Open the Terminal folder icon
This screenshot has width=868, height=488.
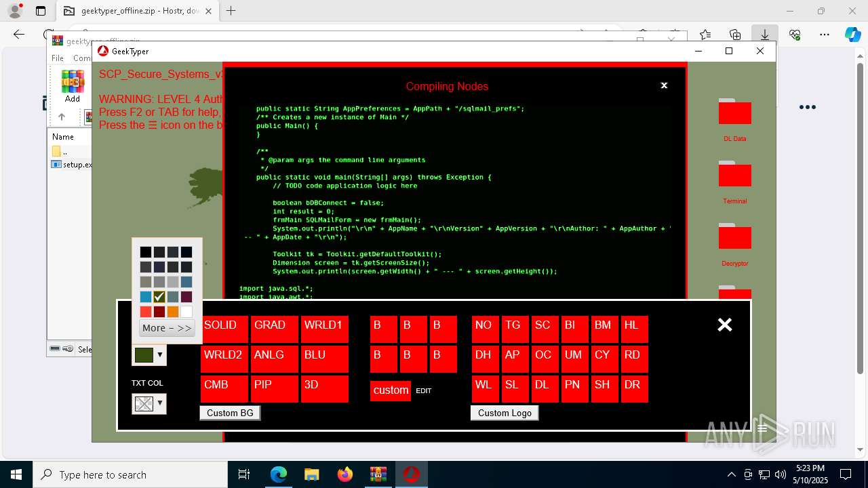(x=735, y=174)
